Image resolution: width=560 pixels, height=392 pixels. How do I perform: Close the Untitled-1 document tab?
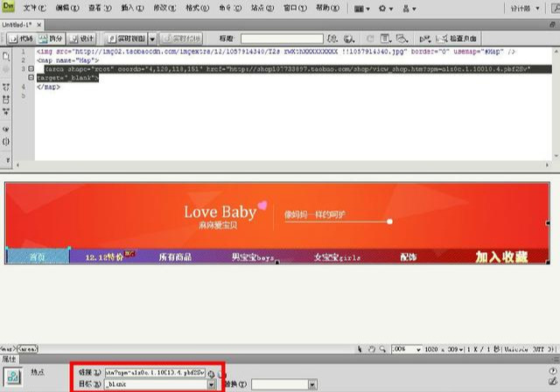(x=38, y=24)
